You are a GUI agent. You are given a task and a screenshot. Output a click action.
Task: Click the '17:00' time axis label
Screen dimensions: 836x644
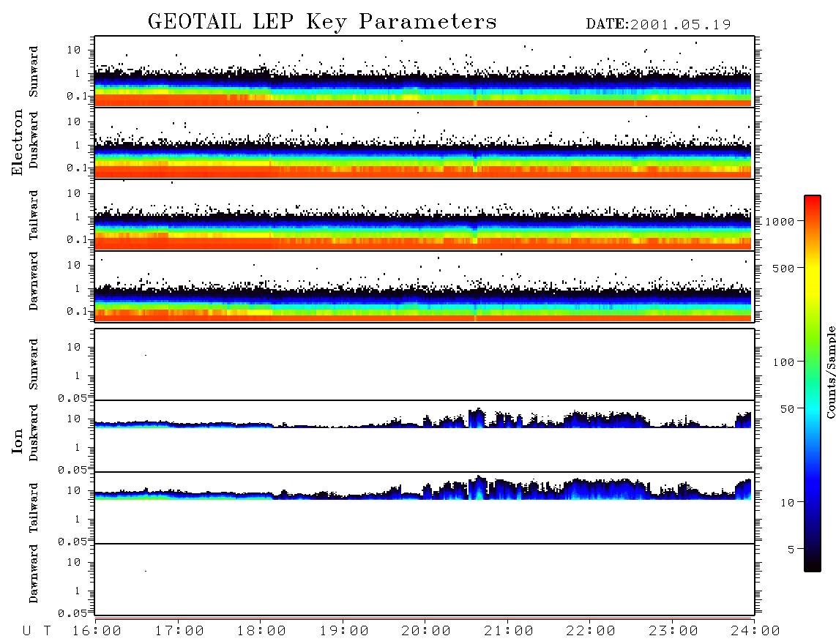tap(179, 631)
